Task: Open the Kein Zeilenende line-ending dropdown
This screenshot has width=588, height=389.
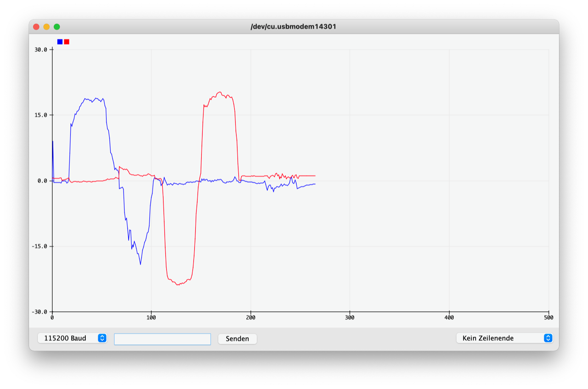Action: tap(504, 338)
